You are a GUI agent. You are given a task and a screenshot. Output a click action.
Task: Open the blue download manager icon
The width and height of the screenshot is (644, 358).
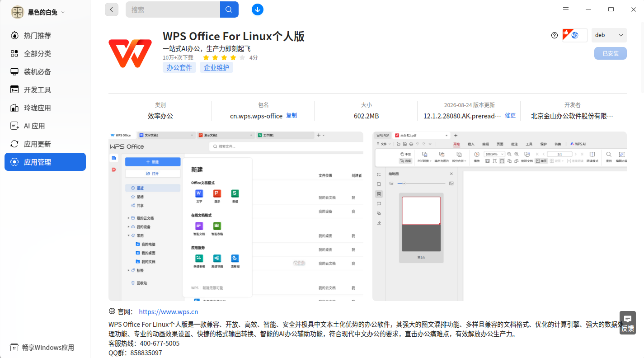[258, 9]
